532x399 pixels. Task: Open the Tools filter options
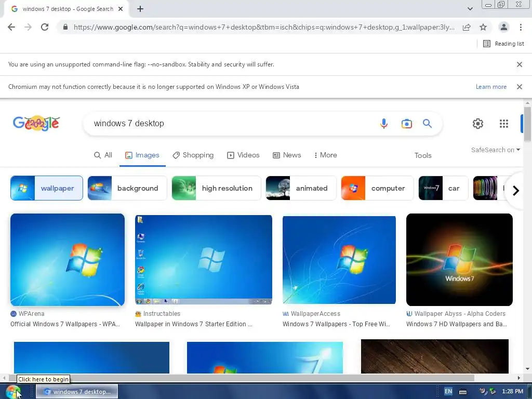coord(423,155)
